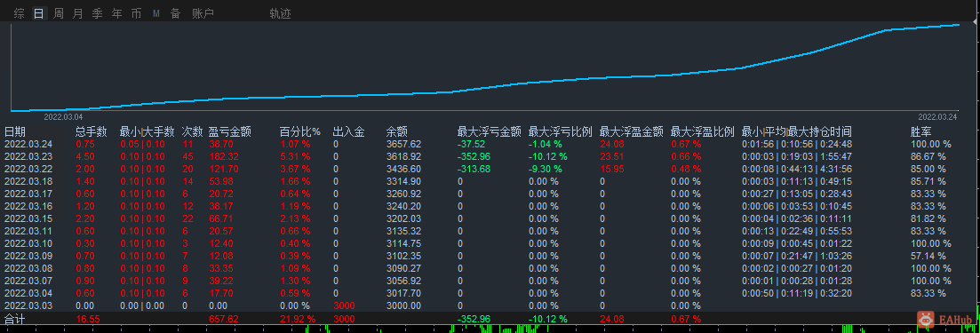Select the 2022.03.08 date row

28,268
